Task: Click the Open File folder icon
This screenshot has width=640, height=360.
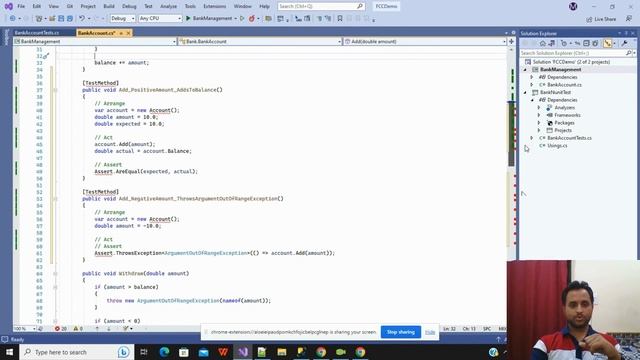Action: tap(52, 18)
